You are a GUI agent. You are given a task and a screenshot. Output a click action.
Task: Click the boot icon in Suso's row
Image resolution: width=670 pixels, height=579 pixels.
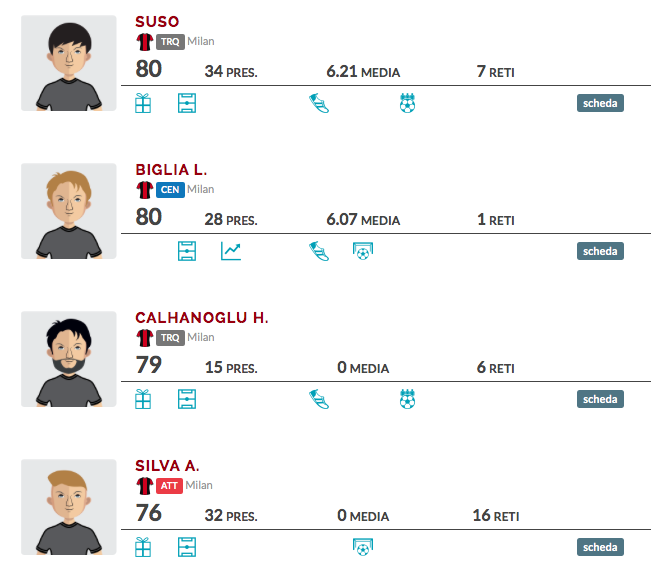click(x=319, y=103)
